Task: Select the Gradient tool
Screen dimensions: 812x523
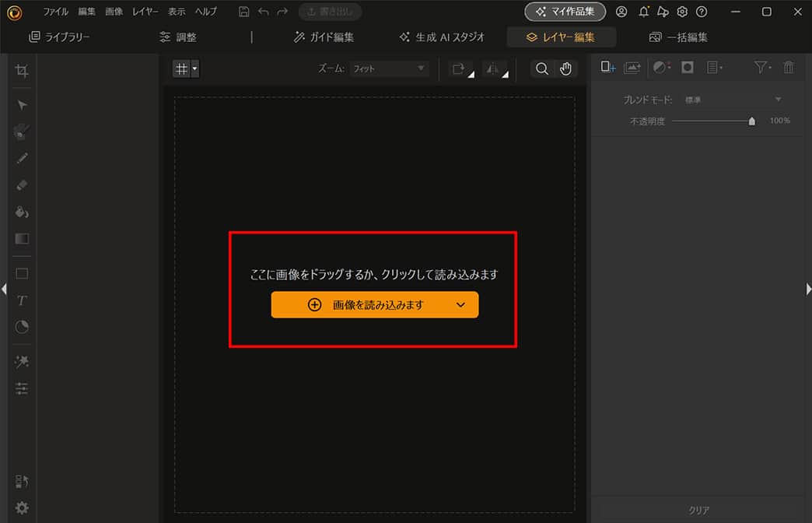Action: click(x=21, y=238)
